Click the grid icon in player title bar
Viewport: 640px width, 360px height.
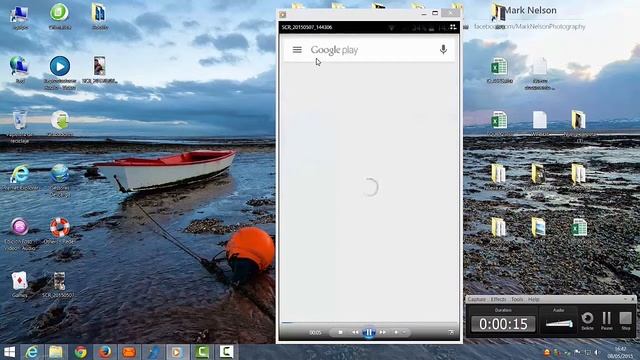(x=453, y=27)
